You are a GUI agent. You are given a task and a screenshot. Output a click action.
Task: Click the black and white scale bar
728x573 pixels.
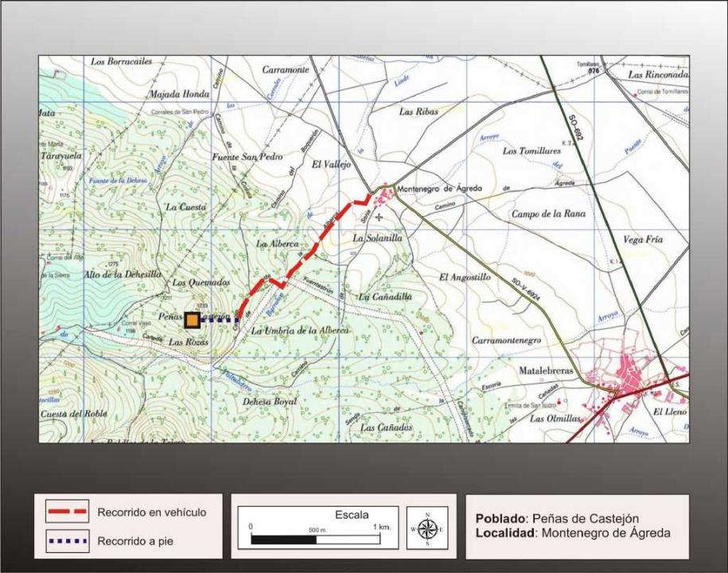tap(315, 539)
